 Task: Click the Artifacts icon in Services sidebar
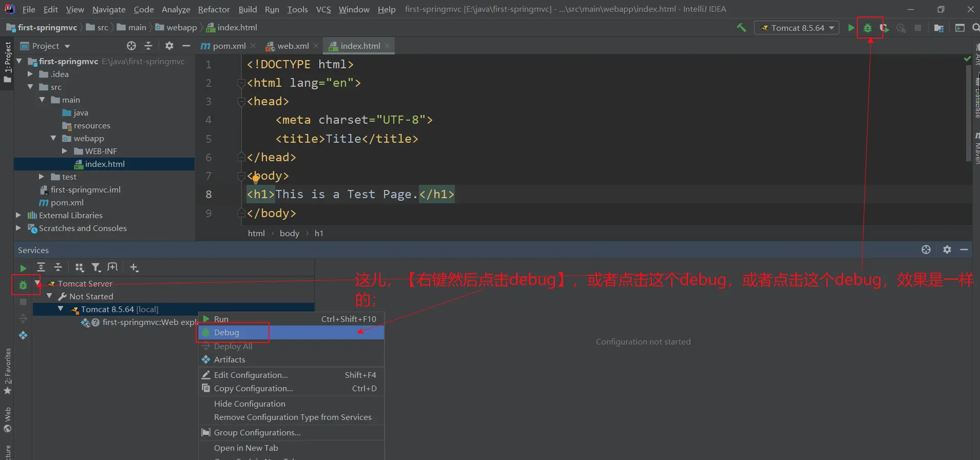[x=23, y=335]
